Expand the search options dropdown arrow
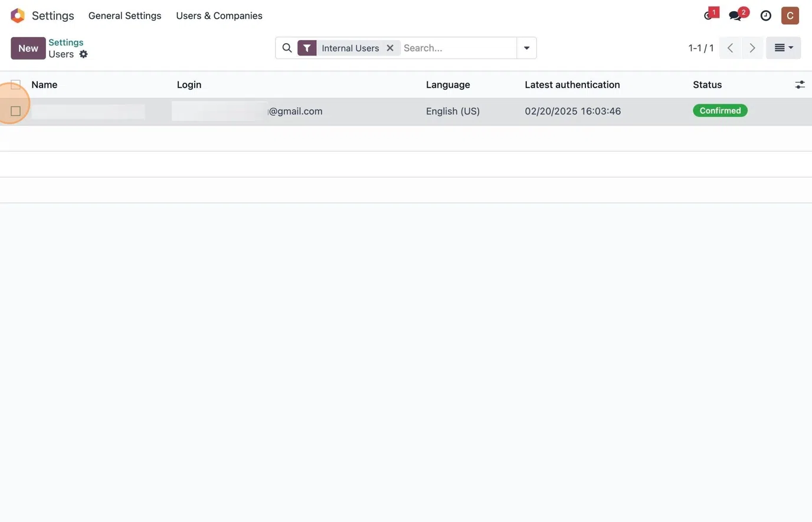The width and height of the screenshot is (812, 522). [526, 48]
